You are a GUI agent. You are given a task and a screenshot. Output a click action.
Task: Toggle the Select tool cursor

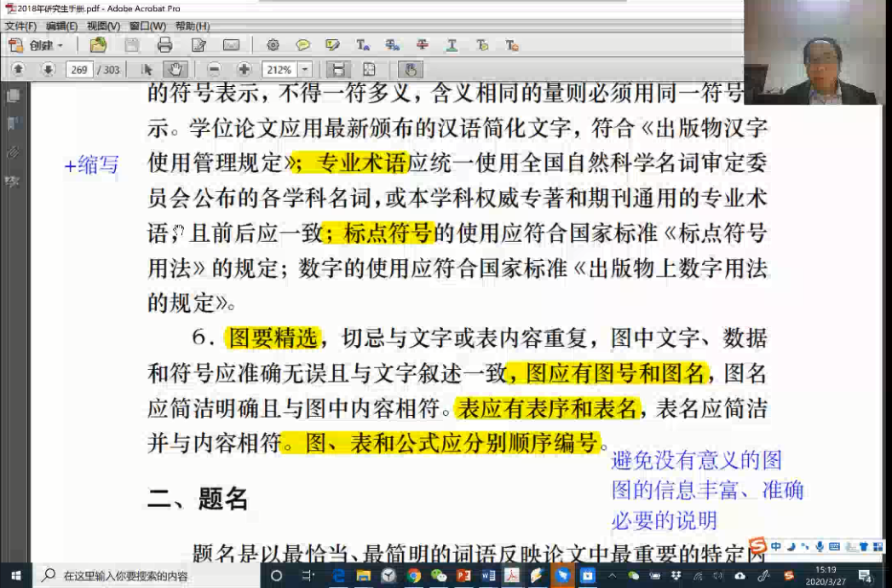[147, 70]
